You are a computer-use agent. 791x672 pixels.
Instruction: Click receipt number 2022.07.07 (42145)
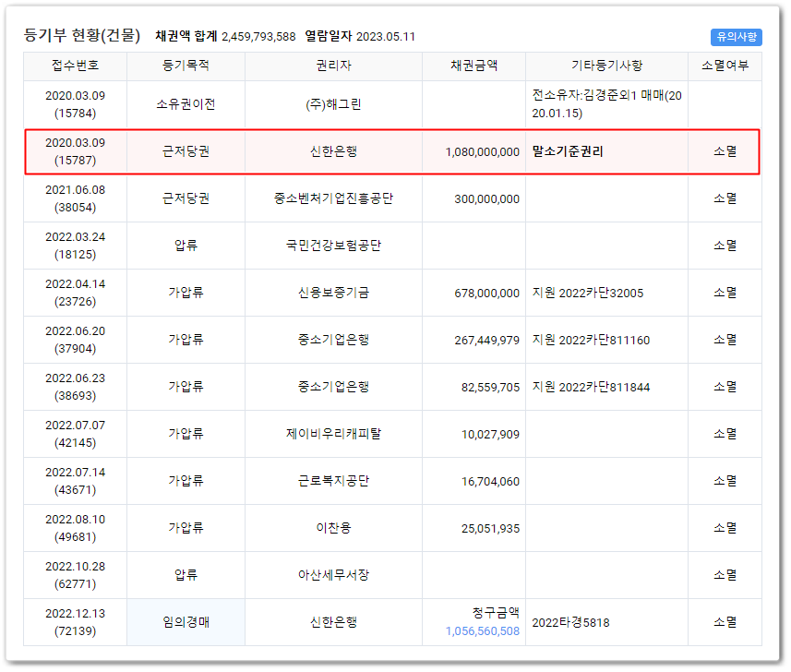75,433
